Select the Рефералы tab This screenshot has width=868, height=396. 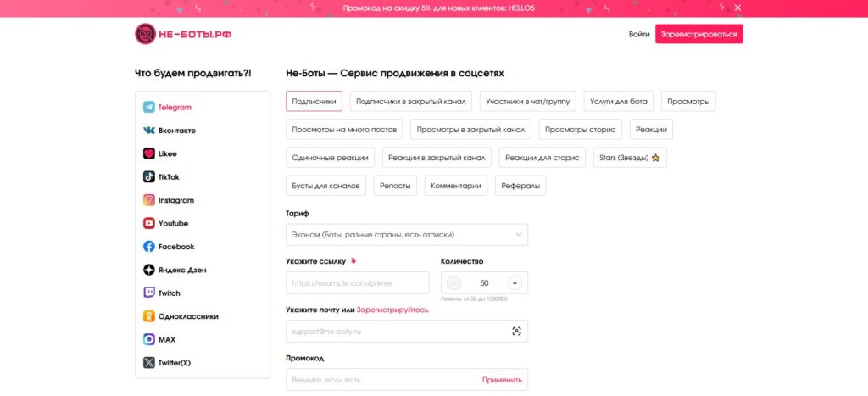tap(520, 186)
